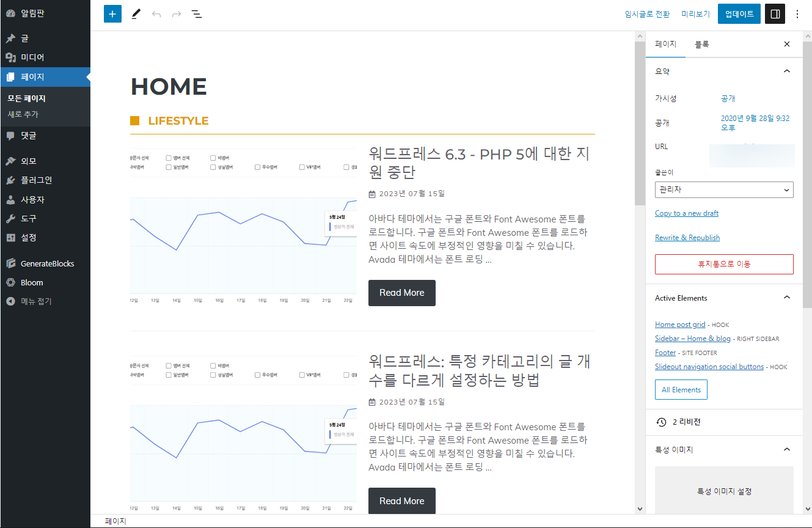The height and width of the screenshot is (528, 812).
Task: Open the 2 리비전 revisions row
Action: pos(724,422)
